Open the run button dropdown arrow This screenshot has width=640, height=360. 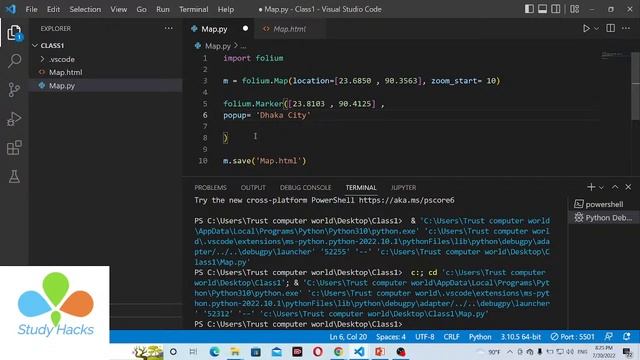tap(596, 29)
